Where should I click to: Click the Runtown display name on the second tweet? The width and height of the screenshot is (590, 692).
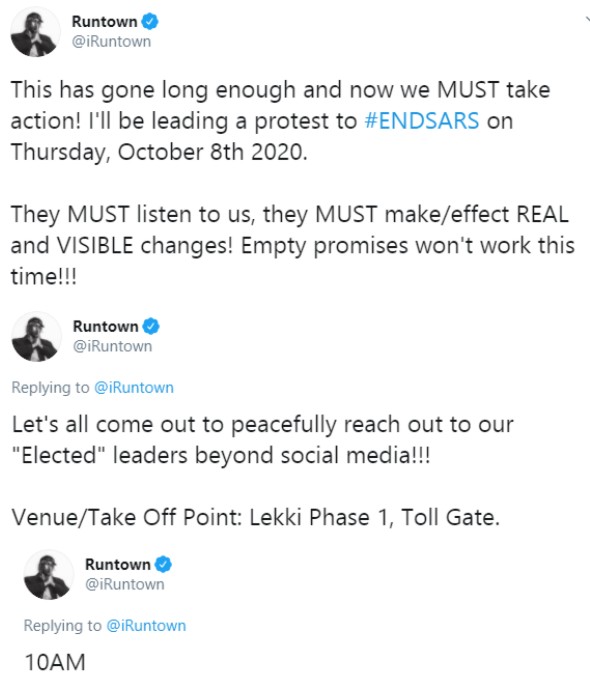[x=105, y=326]
